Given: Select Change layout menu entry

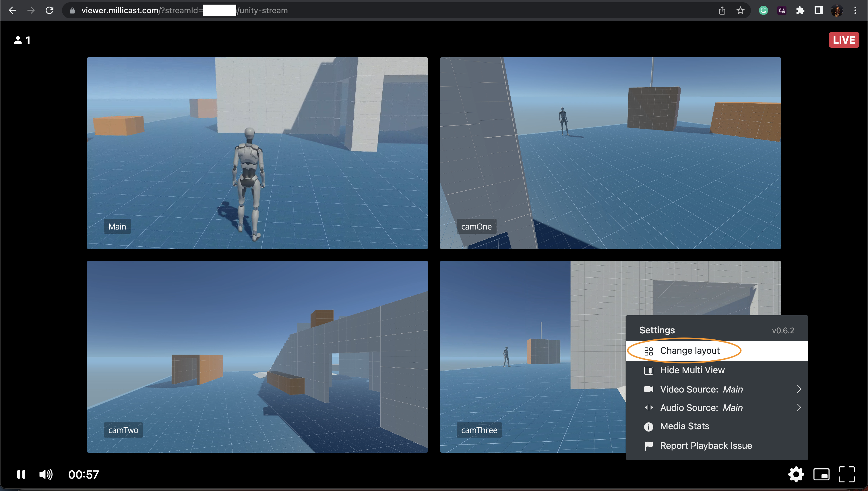Looking at the screenshot, I should pyautogui.click(x=690, y=351).
